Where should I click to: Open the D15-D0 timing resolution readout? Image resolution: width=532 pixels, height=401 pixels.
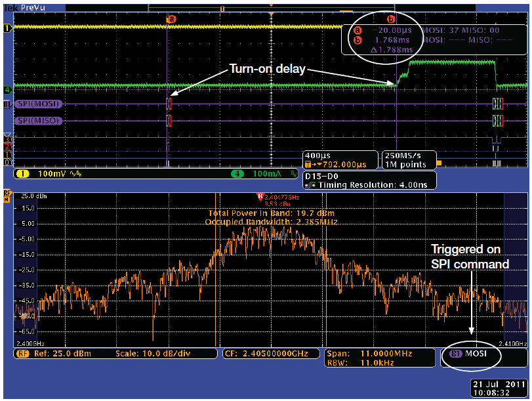(x=369, y=180)
